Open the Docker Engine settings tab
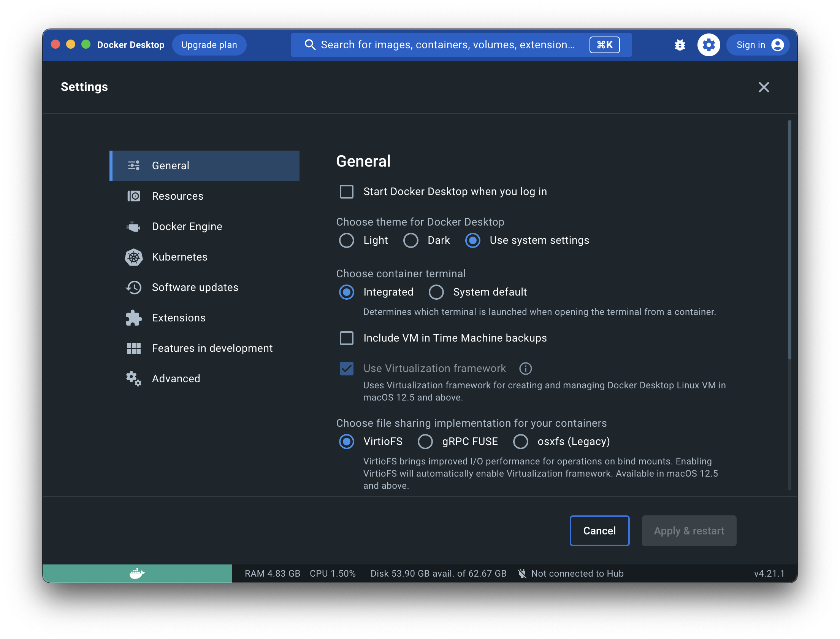The image size is (840, 639). 204,227
